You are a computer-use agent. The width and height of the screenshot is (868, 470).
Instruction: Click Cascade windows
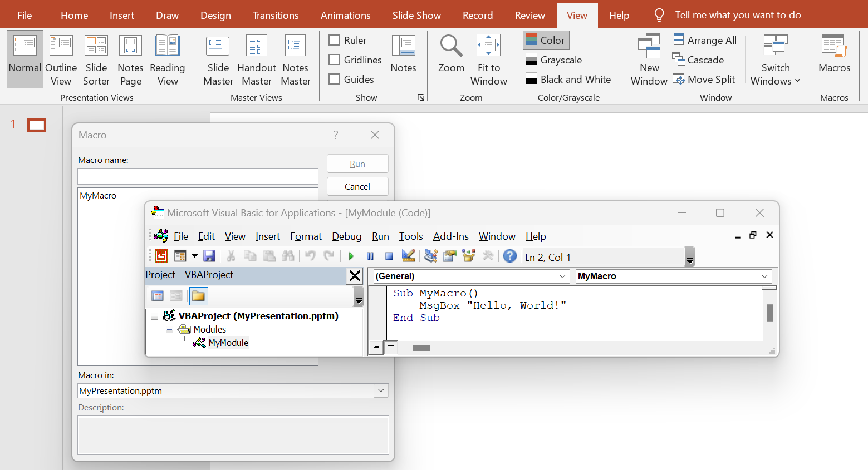(698, 60)
